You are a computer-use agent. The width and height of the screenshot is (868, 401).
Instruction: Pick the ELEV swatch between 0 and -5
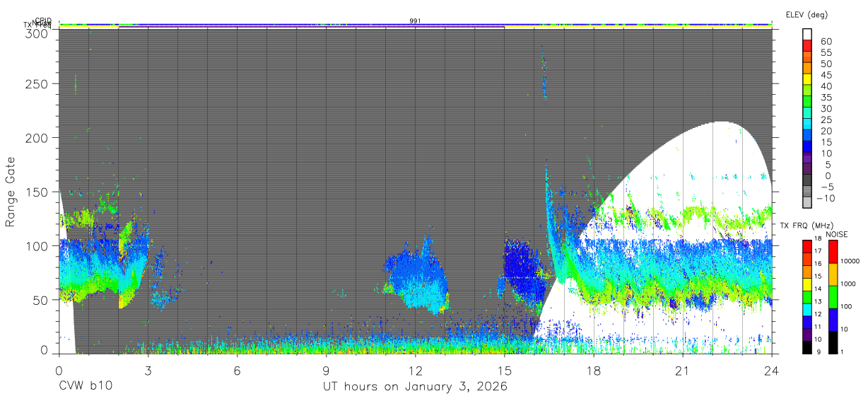807,181
